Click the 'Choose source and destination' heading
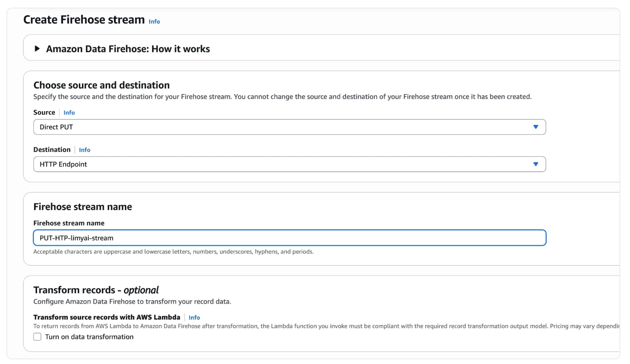The image size is (630, 364). 101,85
